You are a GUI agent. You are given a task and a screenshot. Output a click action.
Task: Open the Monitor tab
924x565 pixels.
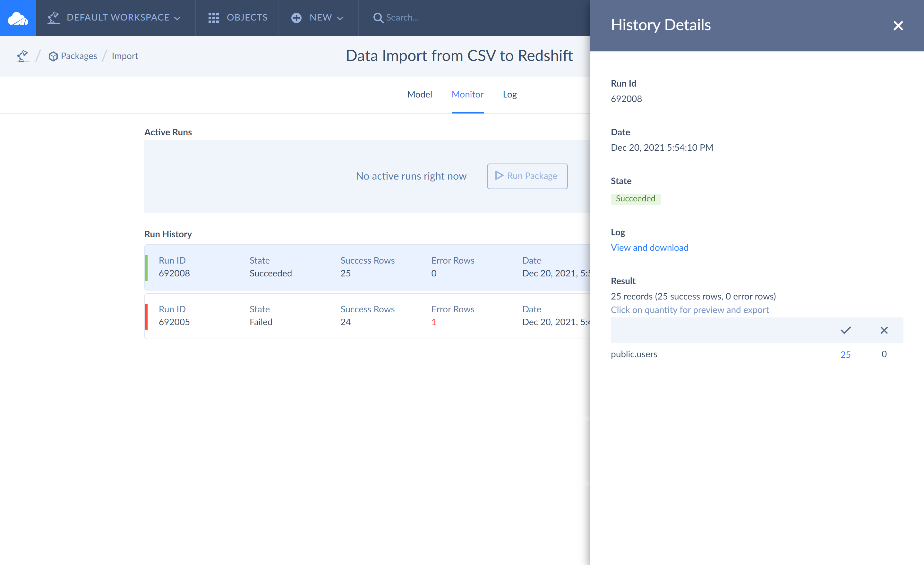pyautogui.click(x=467, y=95)
